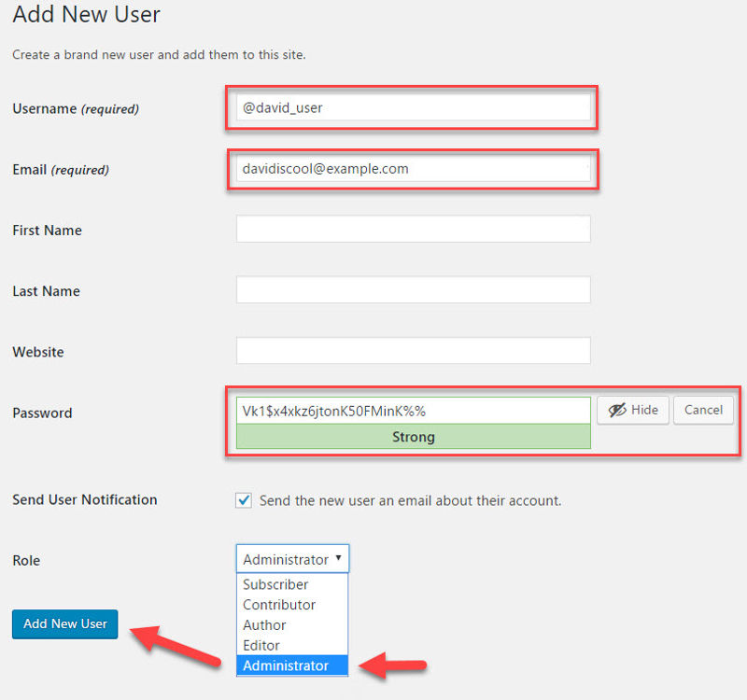Hide the password using the eye icon
Image resolution: width=747 pixels, height=700 pixels.
(x=618, y=410)
